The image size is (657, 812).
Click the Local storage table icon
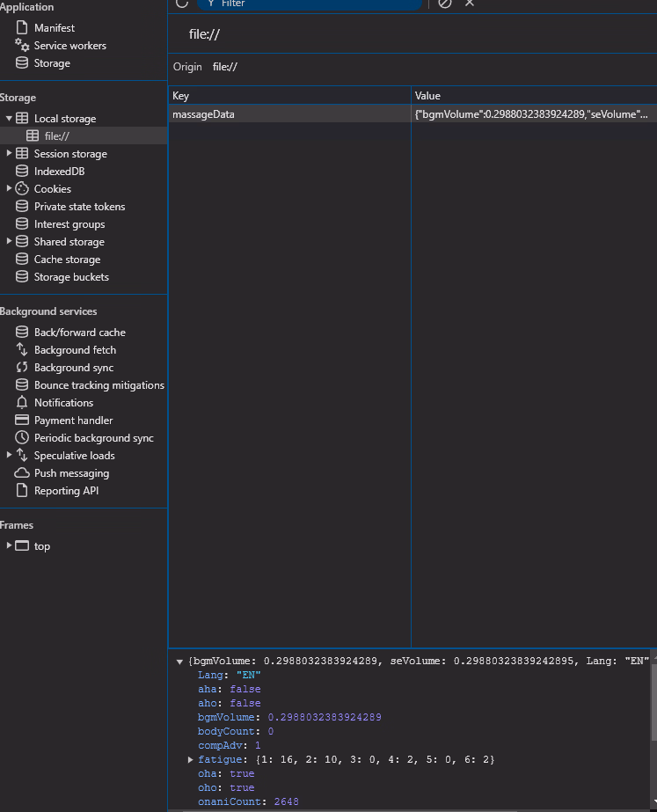pyautogui.click(x=22, y=118)
